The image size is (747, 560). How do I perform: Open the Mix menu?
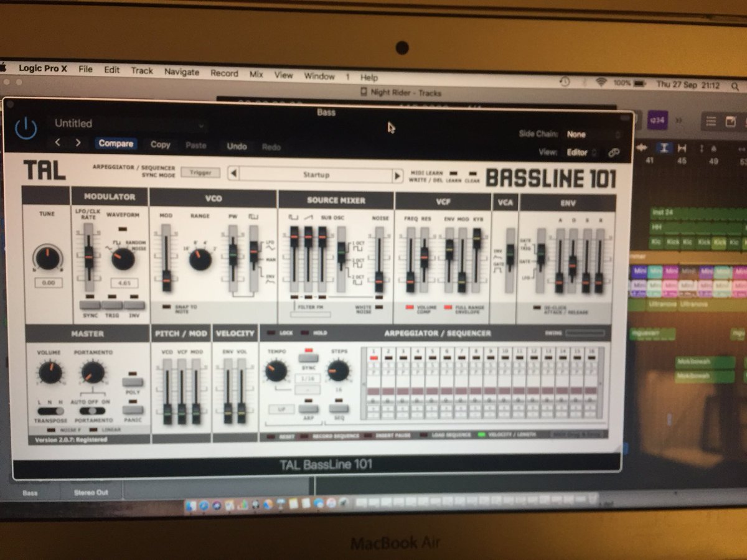coord(256,74)
